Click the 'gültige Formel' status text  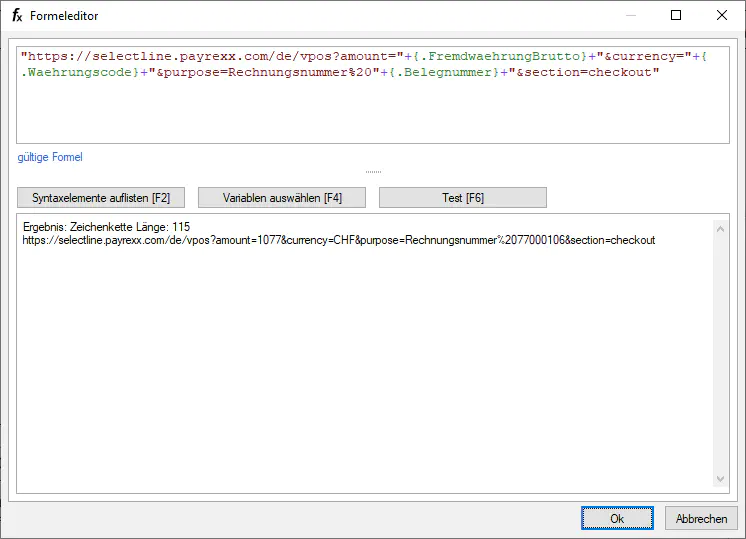coord(50,157)
